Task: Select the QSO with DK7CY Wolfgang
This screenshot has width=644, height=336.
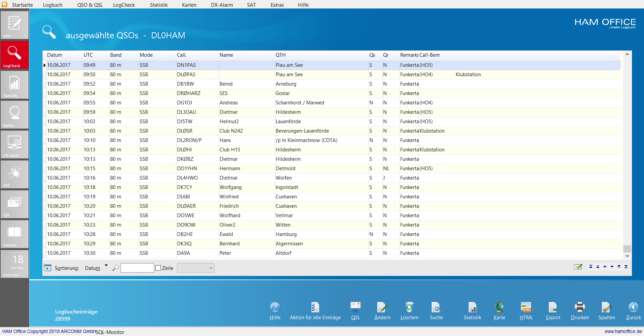Action: pos(331,187)
